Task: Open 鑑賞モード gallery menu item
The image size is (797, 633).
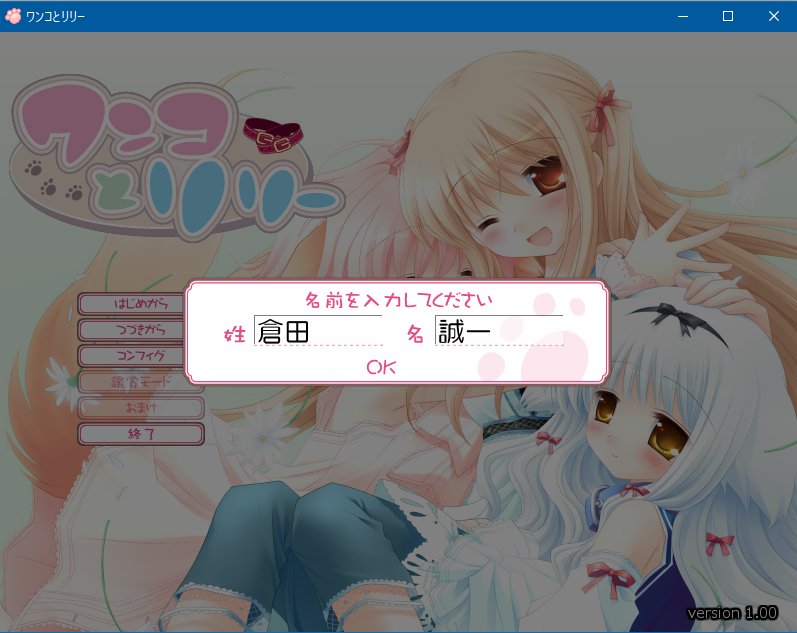Action: tap(141, 381)
